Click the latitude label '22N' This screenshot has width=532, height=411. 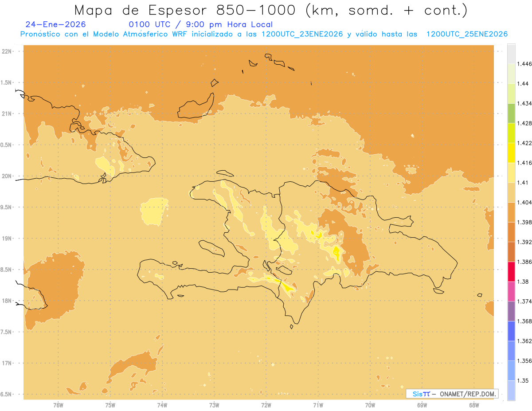(x=7, y=51)
